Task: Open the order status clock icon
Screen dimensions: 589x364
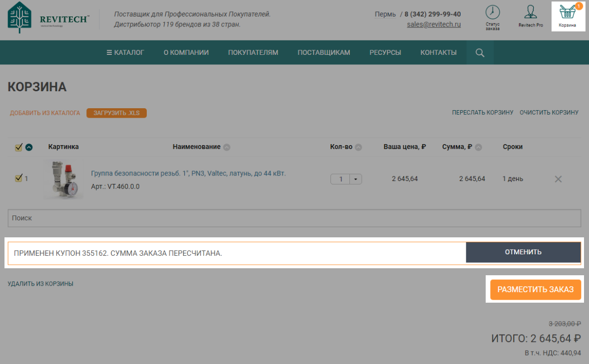Action: point(493,12)
